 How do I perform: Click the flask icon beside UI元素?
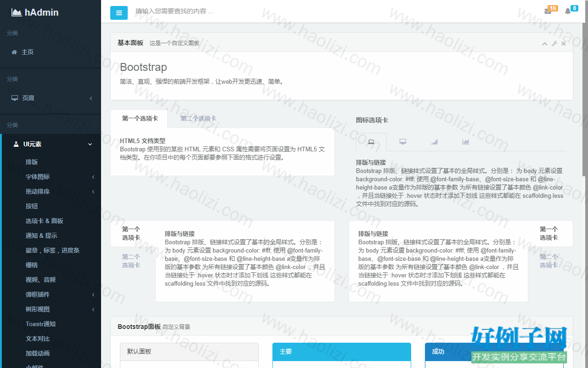click(16, 144)
